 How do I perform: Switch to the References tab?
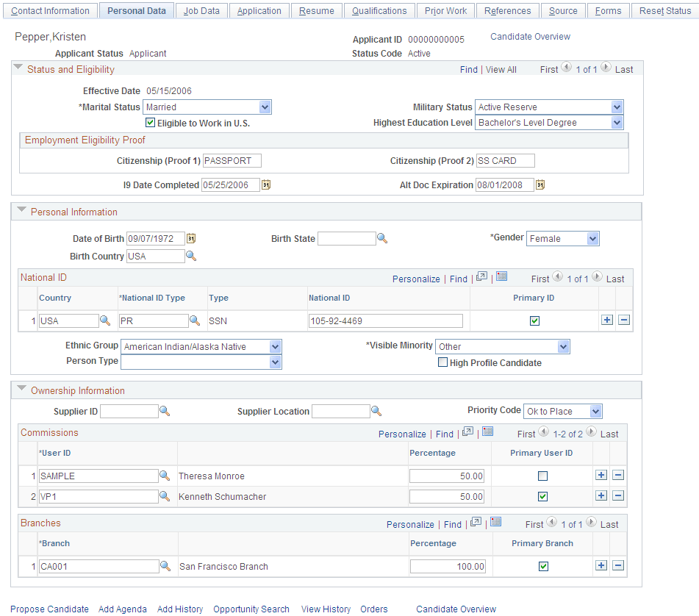[x=508, y=10]
